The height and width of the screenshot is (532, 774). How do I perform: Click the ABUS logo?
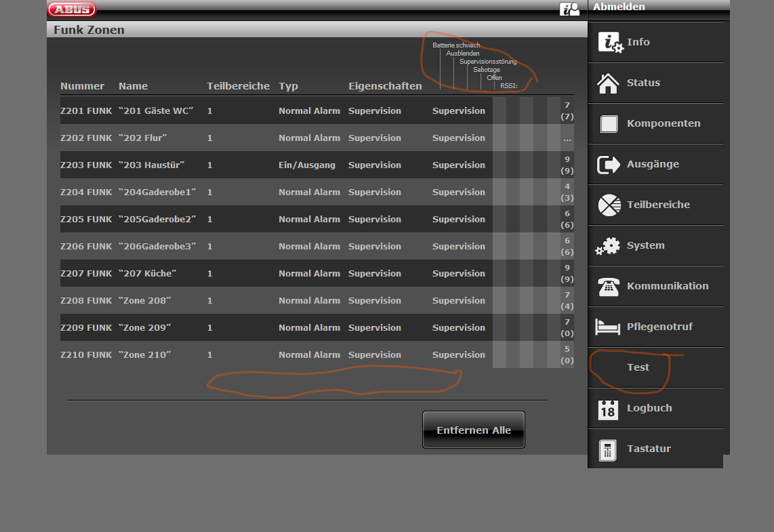point(72,9)
